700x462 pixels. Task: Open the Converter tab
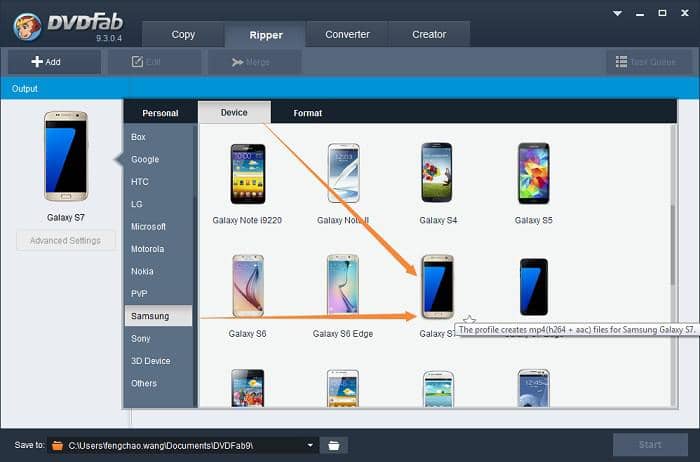pos(347,34)
